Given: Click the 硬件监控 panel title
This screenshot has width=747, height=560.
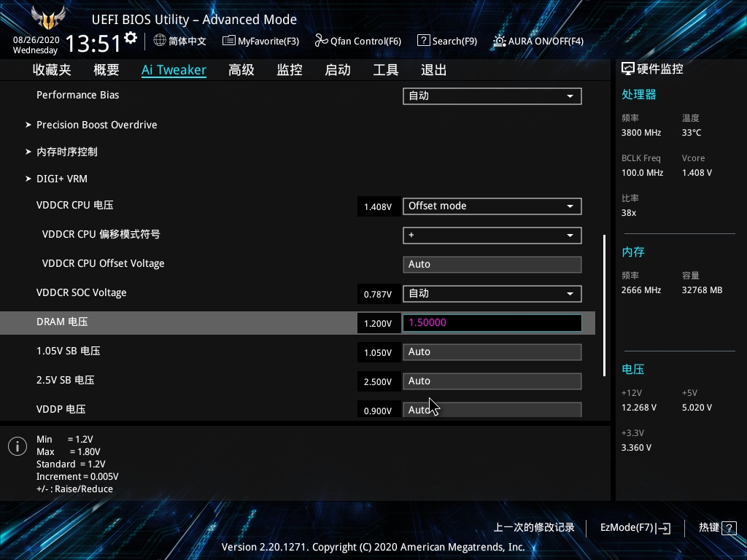Looking at the screenshot, I should coord(659,69).
